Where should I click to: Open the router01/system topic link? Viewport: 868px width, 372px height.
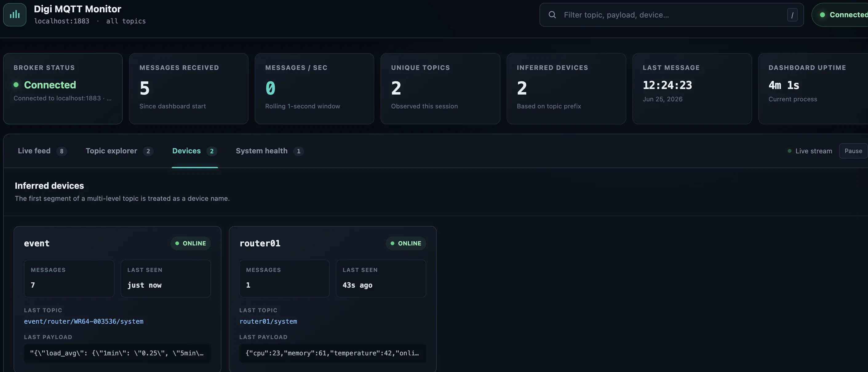[x=268, y=321]
